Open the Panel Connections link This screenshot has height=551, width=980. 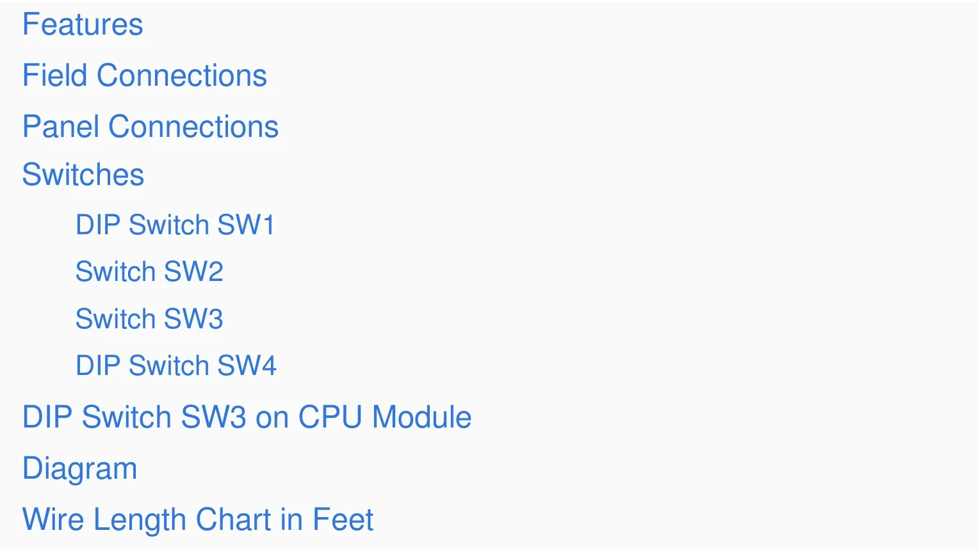(151, 127)
